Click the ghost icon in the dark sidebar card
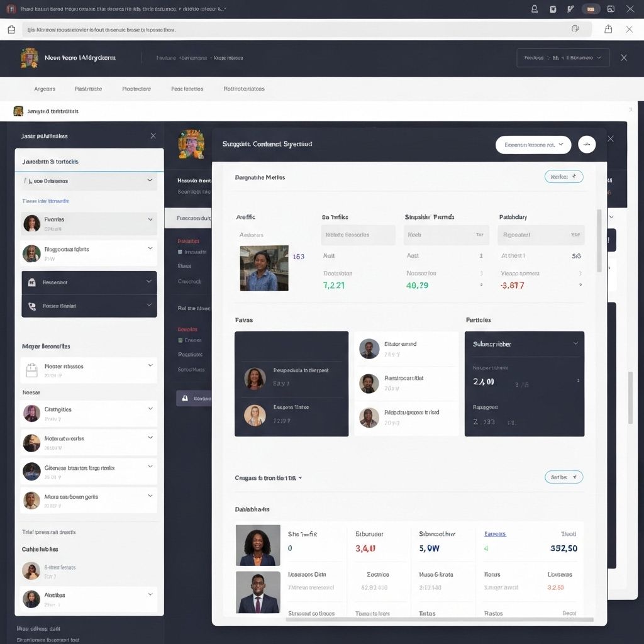This screenshot has width=644, height=644. [32, 283]
